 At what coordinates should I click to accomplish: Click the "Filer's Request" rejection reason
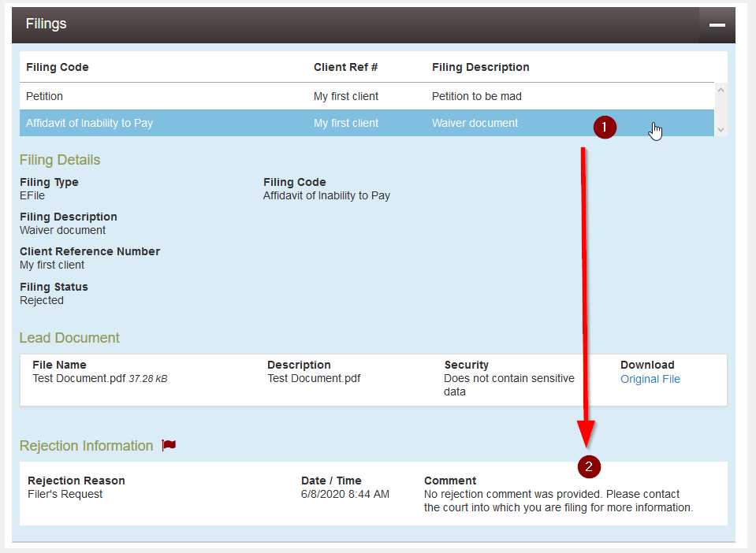(x=65, y=494)
